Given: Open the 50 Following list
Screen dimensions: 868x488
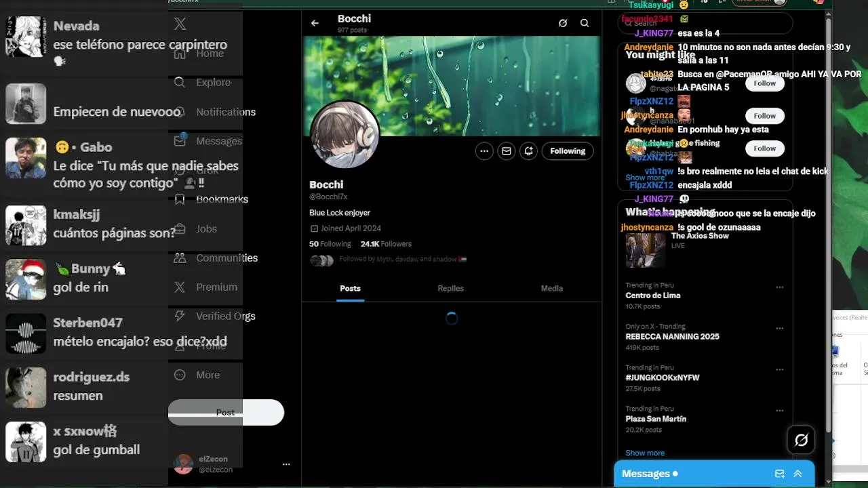Looking at the screenshot, I should pyautogui.click(x=330, y=244).
